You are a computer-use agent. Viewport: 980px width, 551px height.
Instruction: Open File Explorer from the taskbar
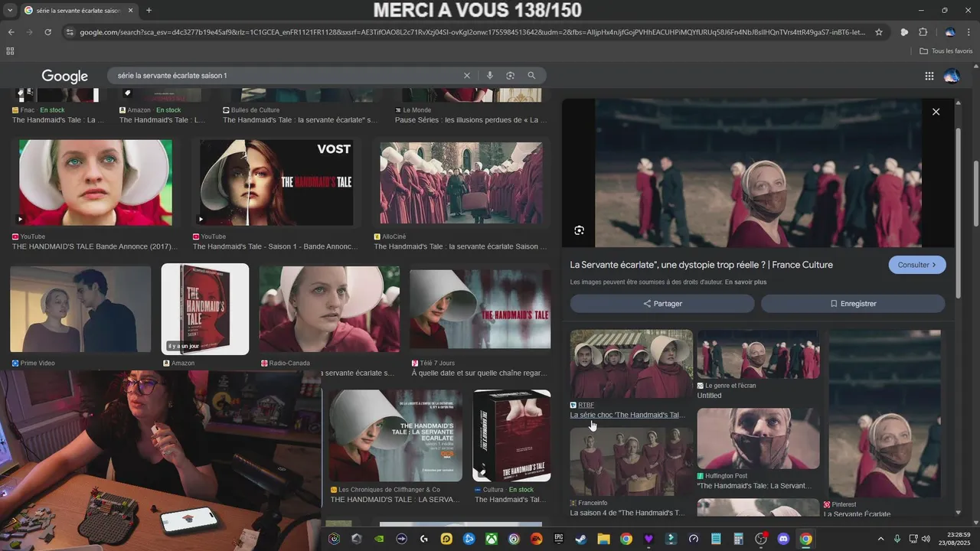603,539
